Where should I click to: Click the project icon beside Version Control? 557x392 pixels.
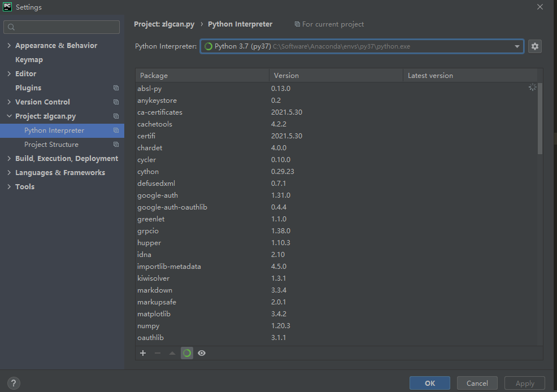116,102
